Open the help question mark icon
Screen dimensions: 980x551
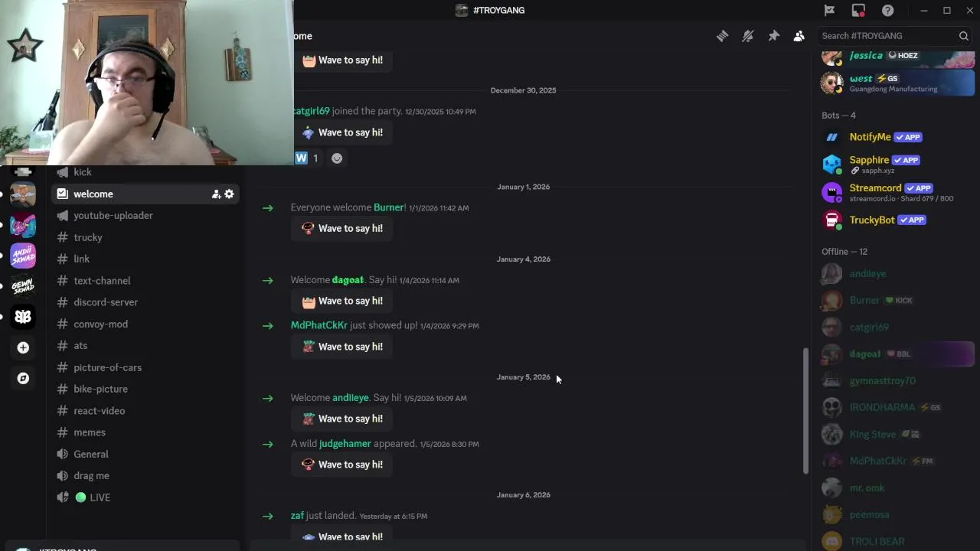pos(888,10)
